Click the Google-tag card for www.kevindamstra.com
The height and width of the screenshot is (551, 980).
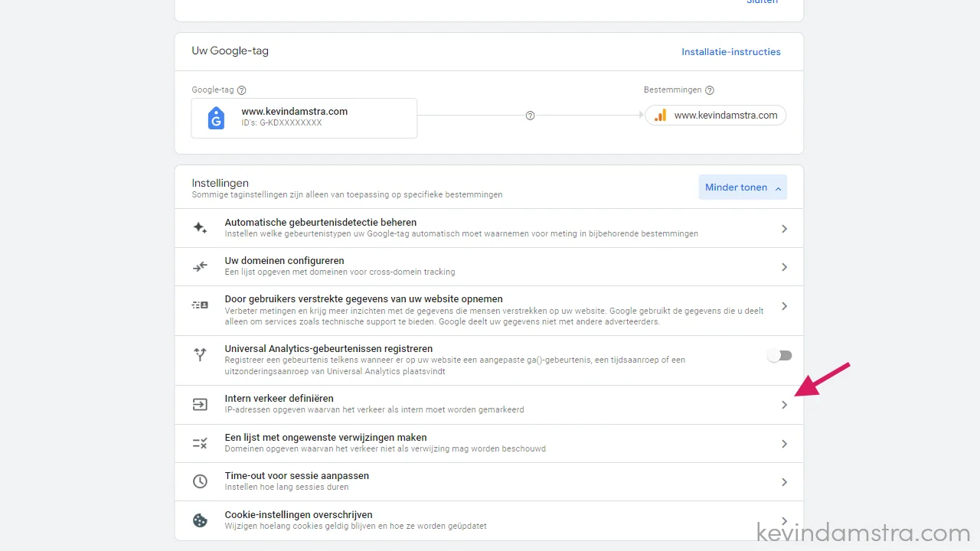tap(304, 118)
